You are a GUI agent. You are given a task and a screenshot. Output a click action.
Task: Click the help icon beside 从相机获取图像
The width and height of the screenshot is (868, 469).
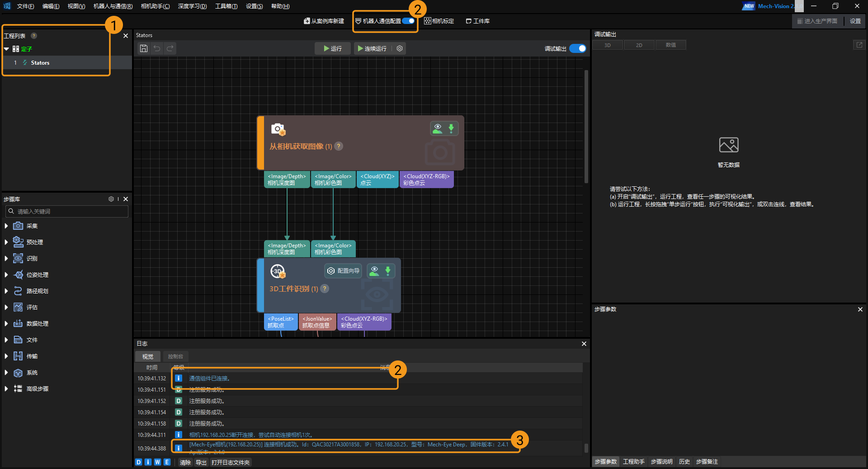tap(339, 146)
